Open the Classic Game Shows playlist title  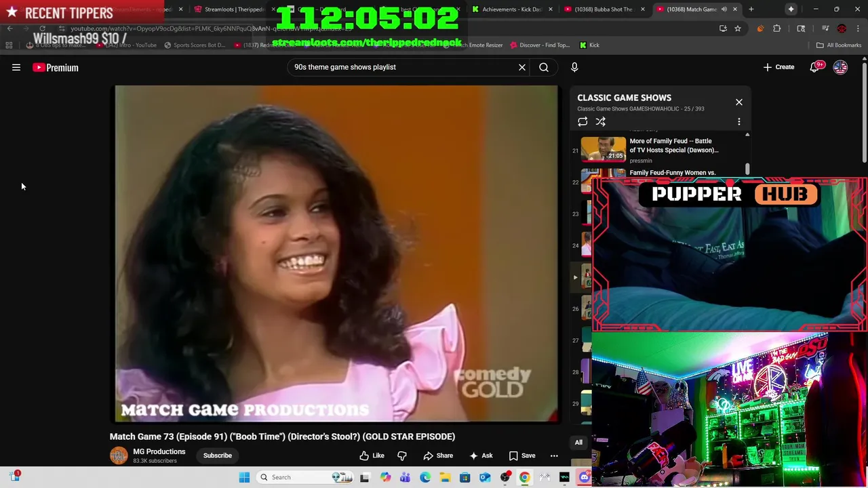click(624, 98)
